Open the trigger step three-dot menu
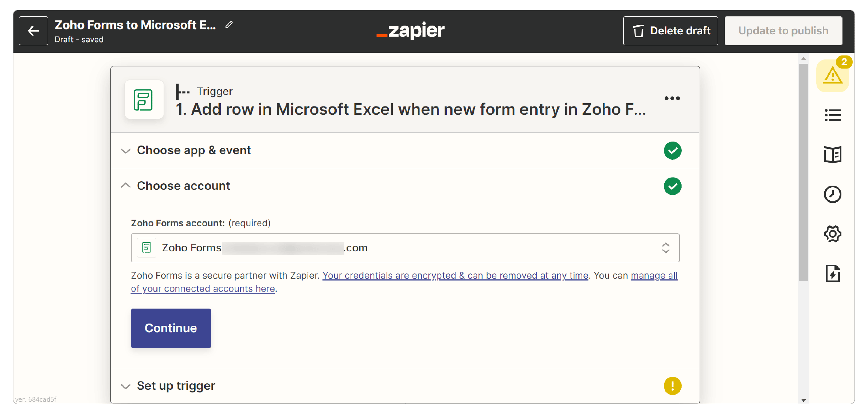 click(x=672, y=98)
